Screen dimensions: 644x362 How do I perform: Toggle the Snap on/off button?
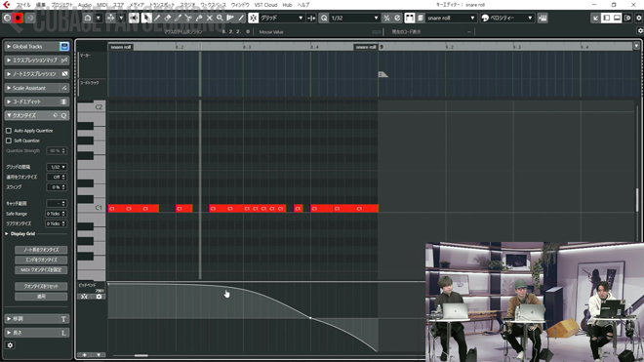(254, 19)
